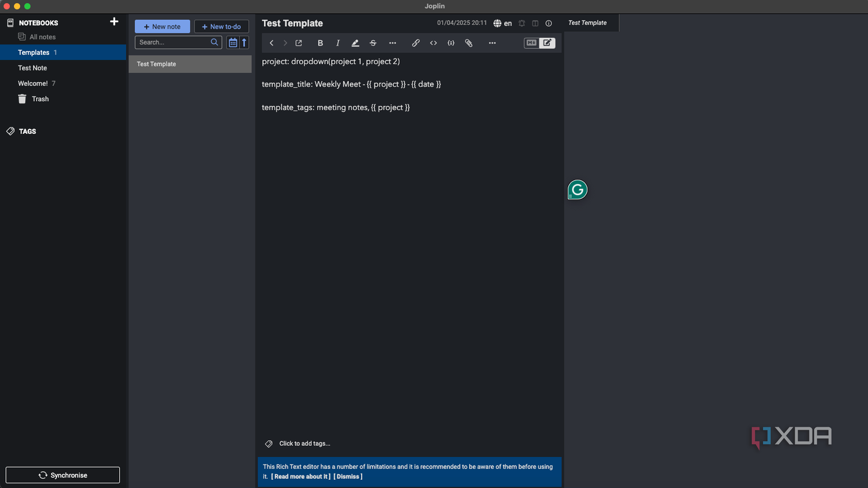Open the spellcheck language selector en
This screenshot has height=488, width=868.
click(502, 24)
